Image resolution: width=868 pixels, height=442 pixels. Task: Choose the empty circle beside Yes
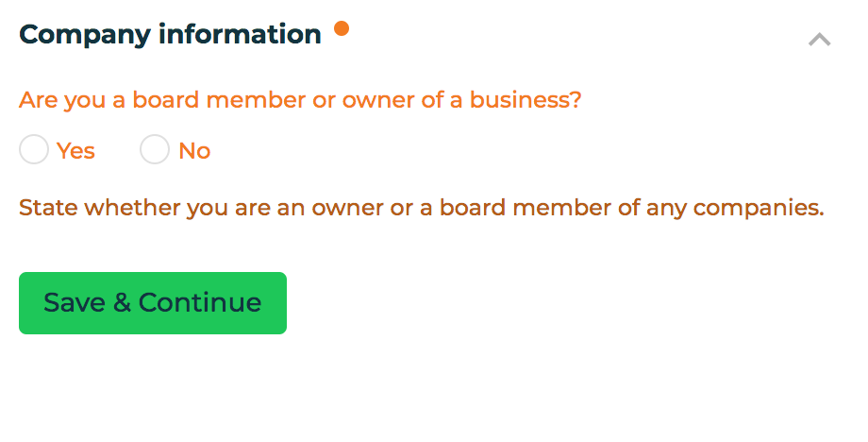pos(34,149)
